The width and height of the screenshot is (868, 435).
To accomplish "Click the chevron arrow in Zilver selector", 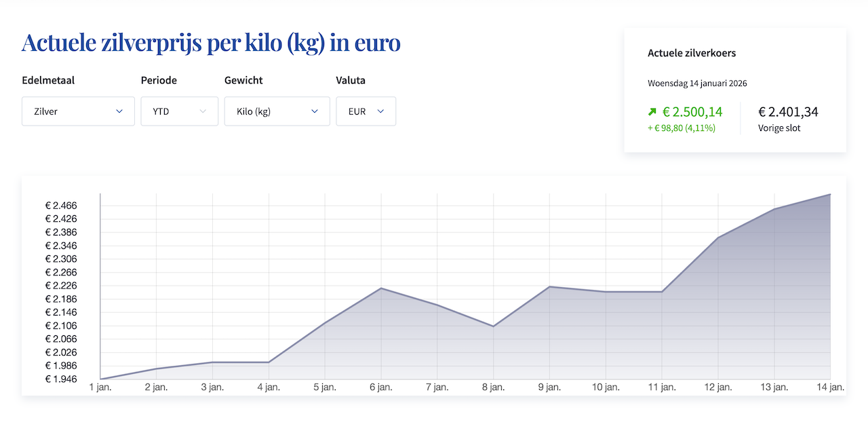I will 119,111.
